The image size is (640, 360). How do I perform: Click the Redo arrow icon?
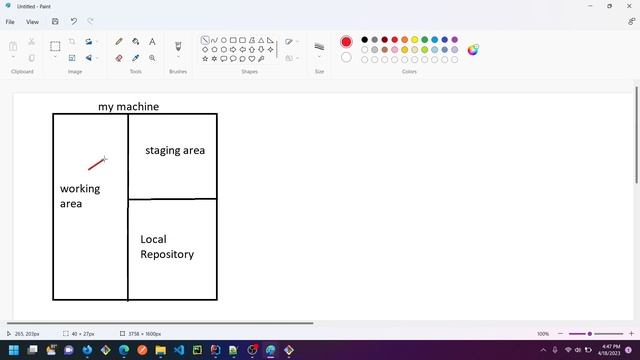[x=90, y=22]
